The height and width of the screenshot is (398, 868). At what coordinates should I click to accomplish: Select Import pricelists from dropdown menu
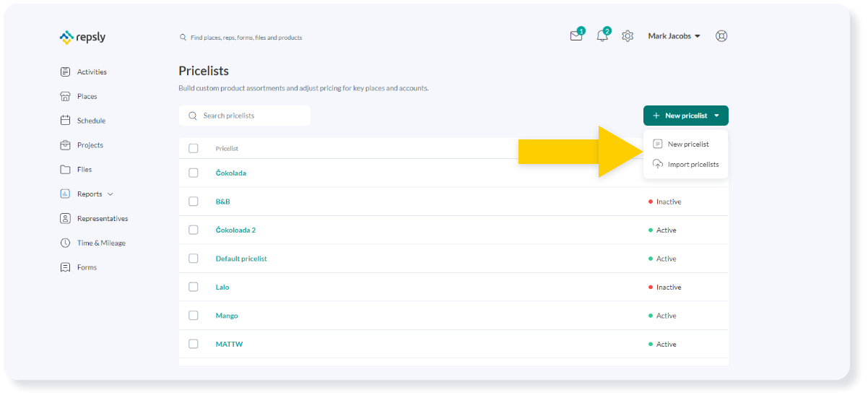click(686, 164)
